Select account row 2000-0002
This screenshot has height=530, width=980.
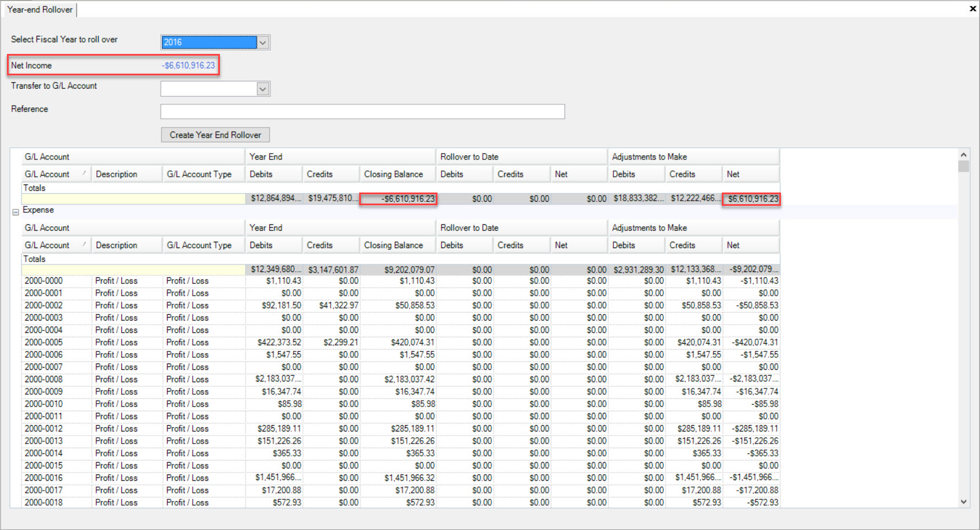pos(400,305)
